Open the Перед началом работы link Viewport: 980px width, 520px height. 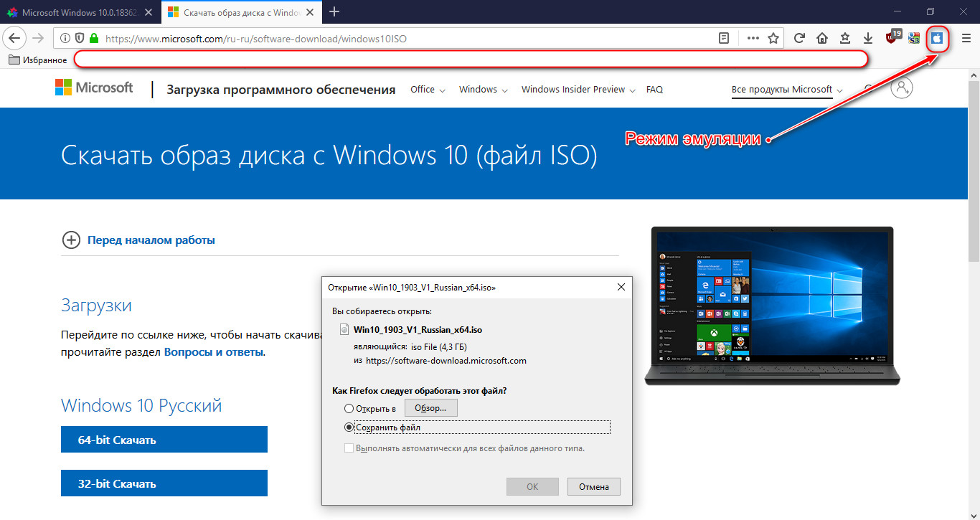pos(151,240)
